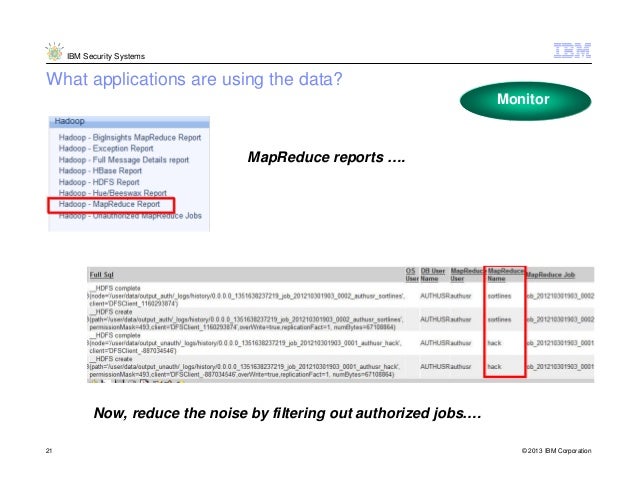Open Hadoop - HDFS Report
This screenshot has width=638, height=493.
(x=99, y=182)
